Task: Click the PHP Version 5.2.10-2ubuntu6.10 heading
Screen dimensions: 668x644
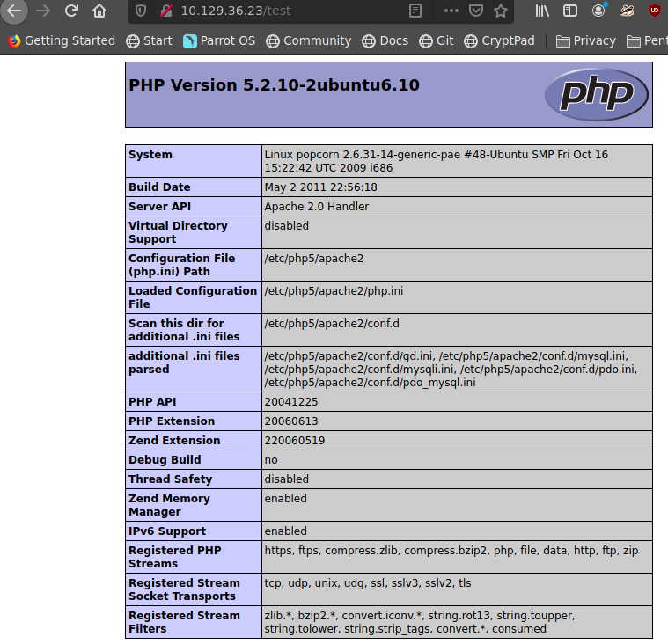Action: pyautogui.click(x=274, y=85)
